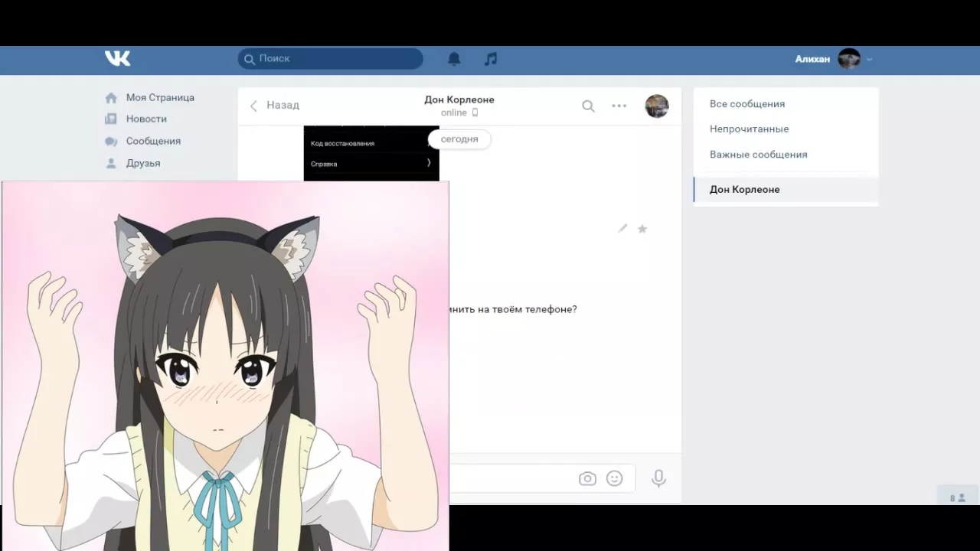Click Дон Корлеоне chat avatar
The image size is (980, 551).
[657, 106]
